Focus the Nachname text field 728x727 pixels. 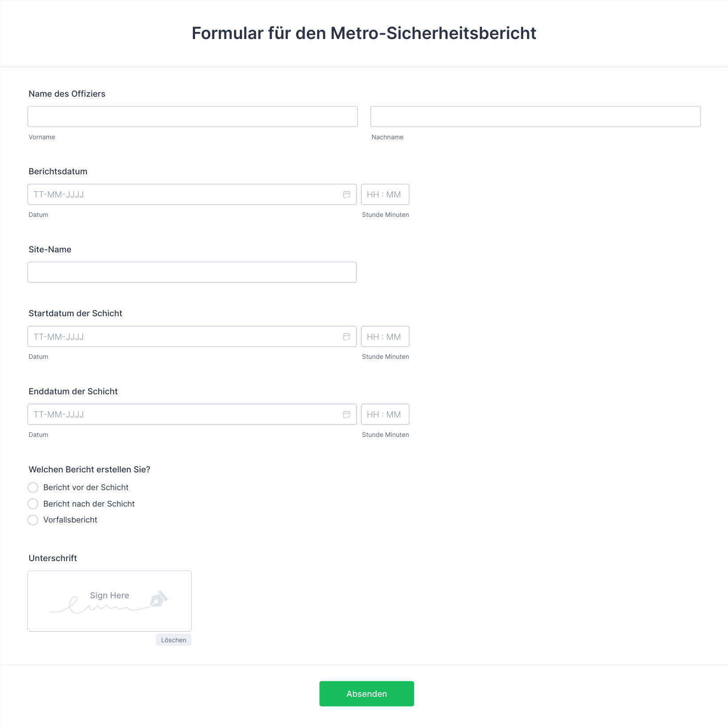(x=535, y=117)
